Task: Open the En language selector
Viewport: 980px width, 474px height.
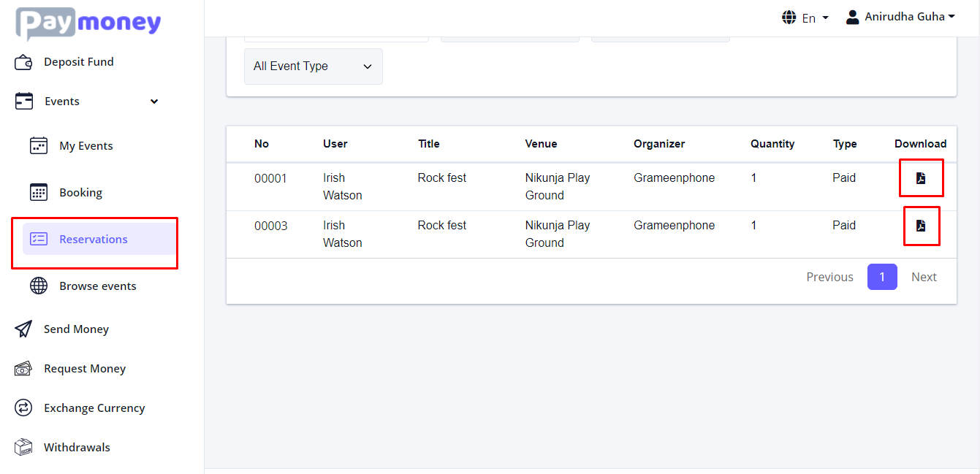Action: (805, 18)
